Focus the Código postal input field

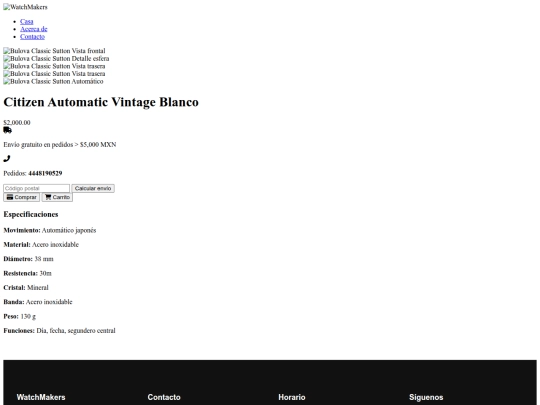[37, 188]
